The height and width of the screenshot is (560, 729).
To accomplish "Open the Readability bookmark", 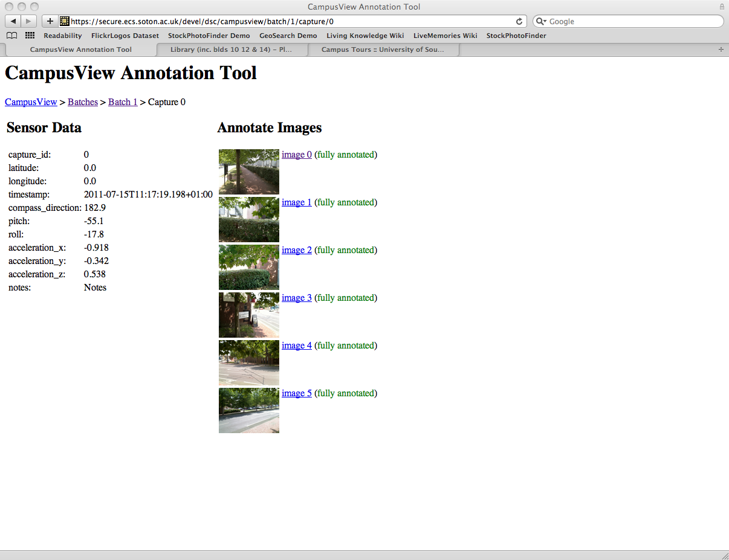I will (x=62, y=36).
